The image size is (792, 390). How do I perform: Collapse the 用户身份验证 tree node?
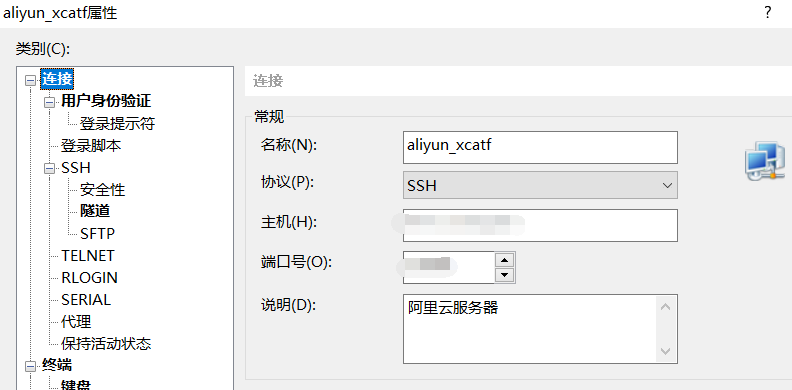pyautogui.click(x=50, y=103)
